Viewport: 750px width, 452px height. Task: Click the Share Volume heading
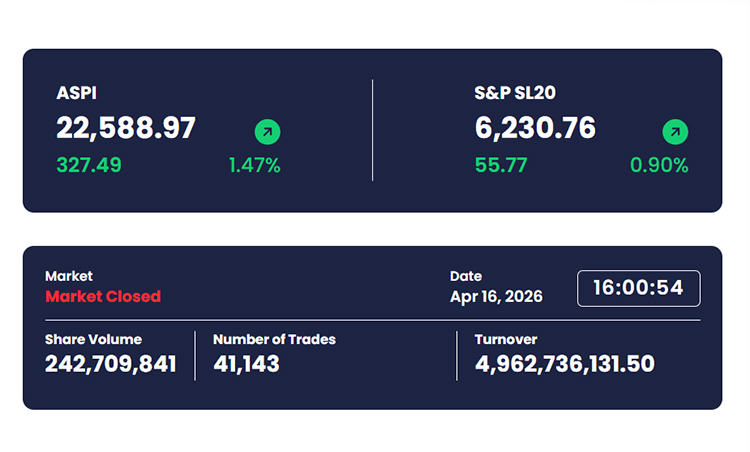93,339
